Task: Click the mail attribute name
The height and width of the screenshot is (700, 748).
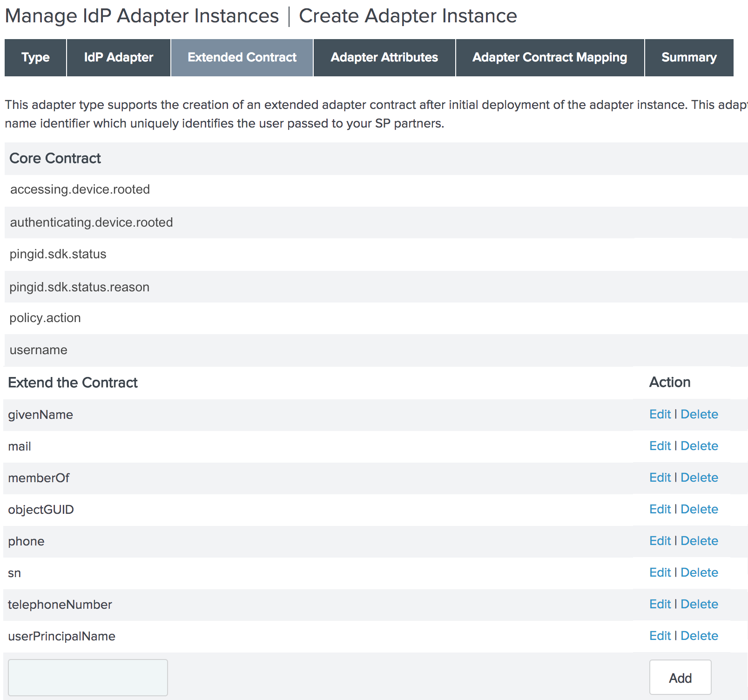Action: click(20, 446)
